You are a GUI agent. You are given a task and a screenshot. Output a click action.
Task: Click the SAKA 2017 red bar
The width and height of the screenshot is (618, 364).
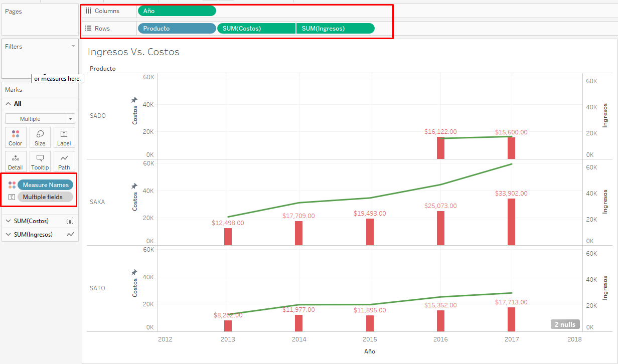point(511,222)
